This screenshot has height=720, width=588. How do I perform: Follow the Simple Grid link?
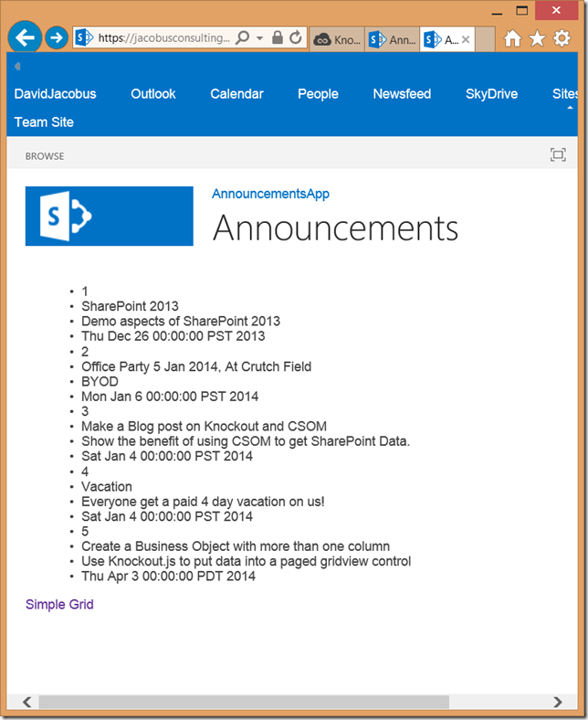(x=59, y=604)
